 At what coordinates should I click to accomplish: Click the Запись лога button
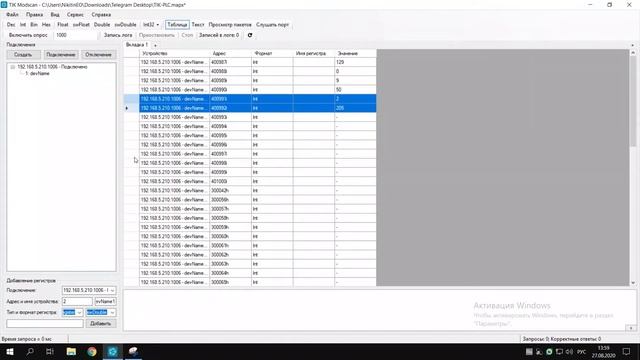pos(118,35)
